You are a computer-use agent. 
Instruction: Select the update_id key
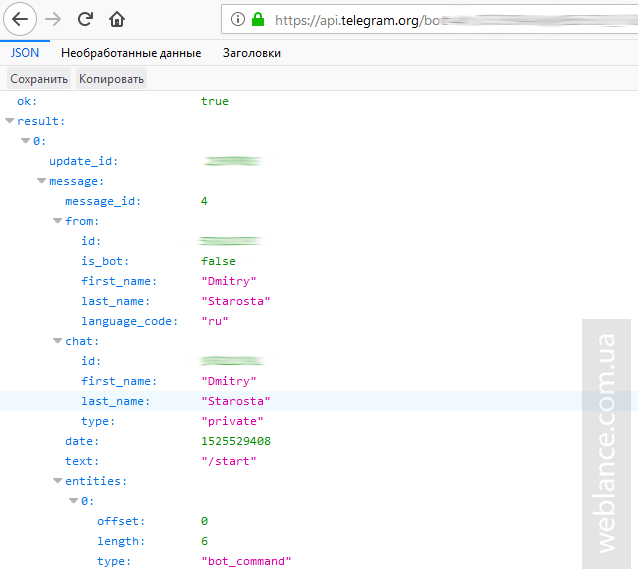(x=83, y=161)
